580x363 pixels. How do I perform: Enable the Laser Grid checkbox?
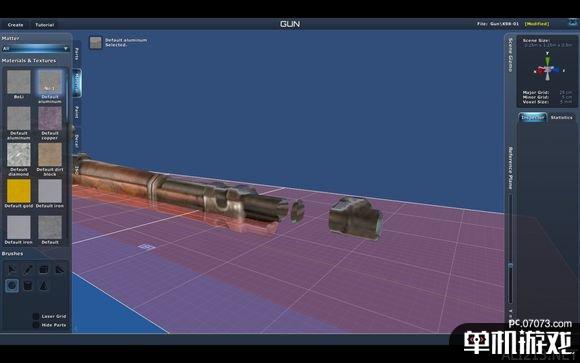click(36, 316)
